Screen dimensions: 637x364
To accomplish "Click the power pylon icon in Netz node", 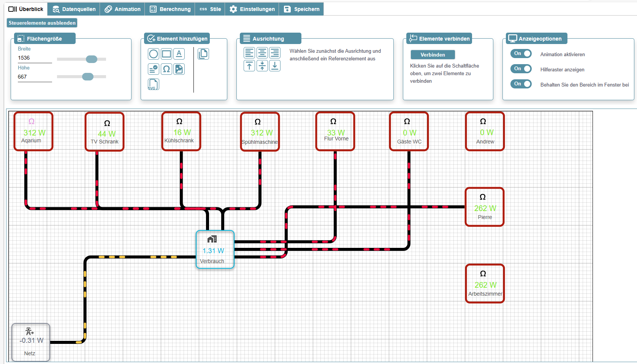I will (x=30, y=331).
